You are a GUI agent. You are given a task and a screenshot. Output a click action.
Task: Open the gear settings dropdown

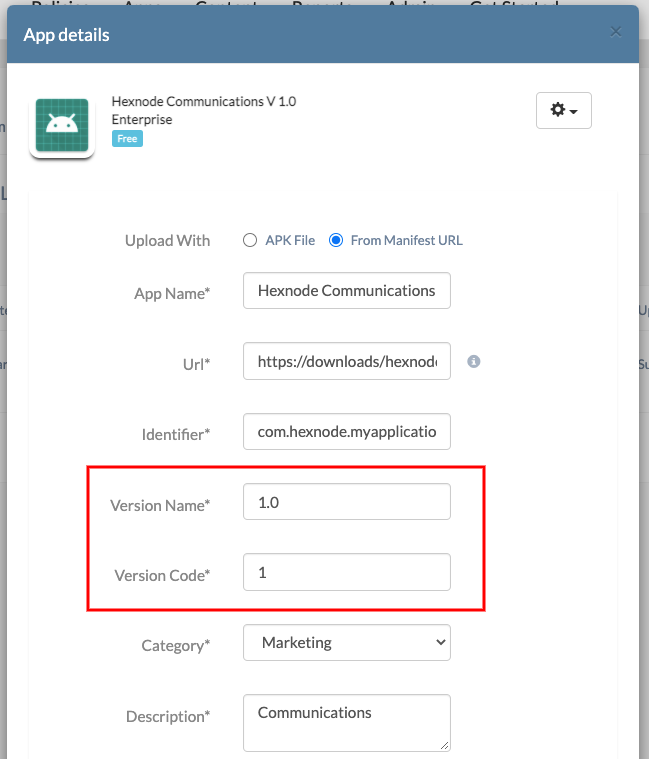[563, 110]
